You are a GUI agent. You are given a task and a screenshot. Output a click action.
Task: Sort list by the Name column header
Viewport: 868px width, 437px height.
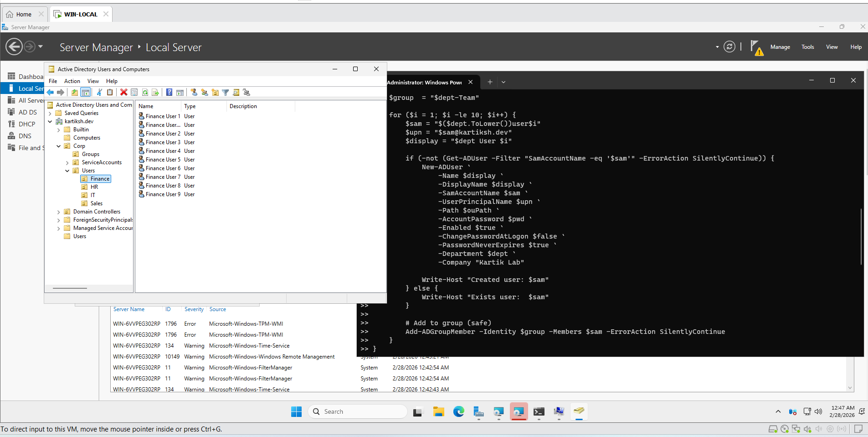point(158,106)
